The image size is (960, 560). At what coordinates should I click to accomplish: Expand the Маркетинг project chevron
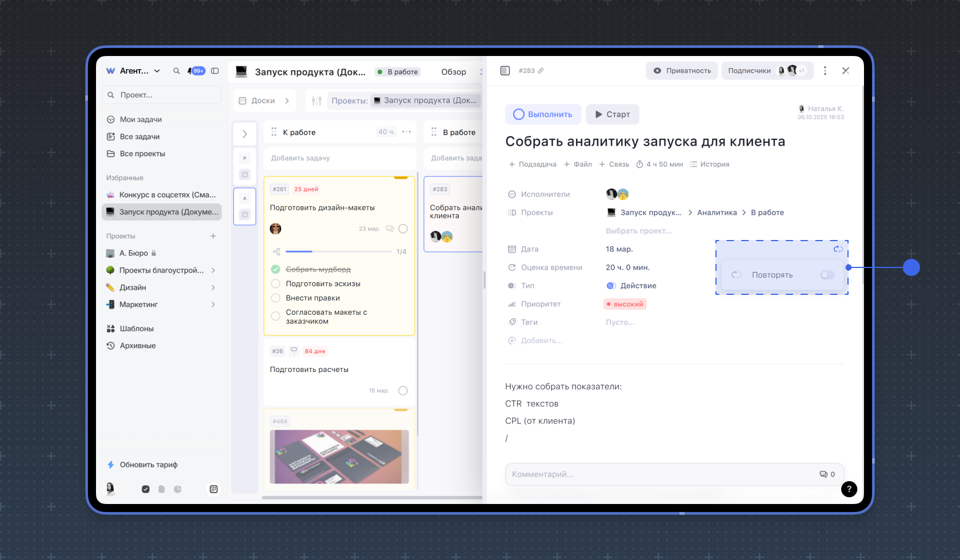click(213, 305)
